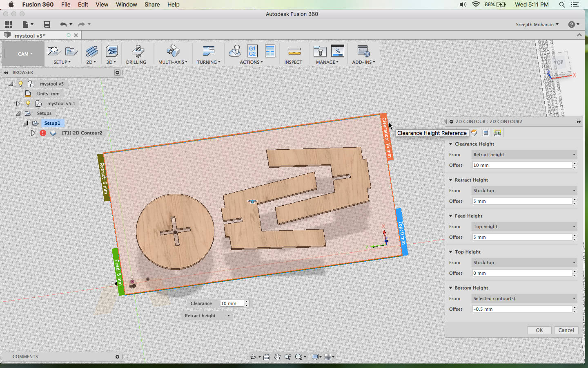The height and width of the screenshot is (368, 588).
Task: Open Top Height From dropdown
Action: coord(524,263)
